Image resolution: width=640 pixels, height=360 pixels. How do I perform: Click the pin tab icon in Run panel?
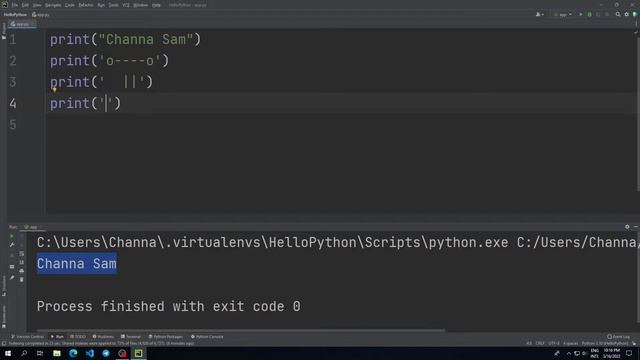tap(12, 278)
